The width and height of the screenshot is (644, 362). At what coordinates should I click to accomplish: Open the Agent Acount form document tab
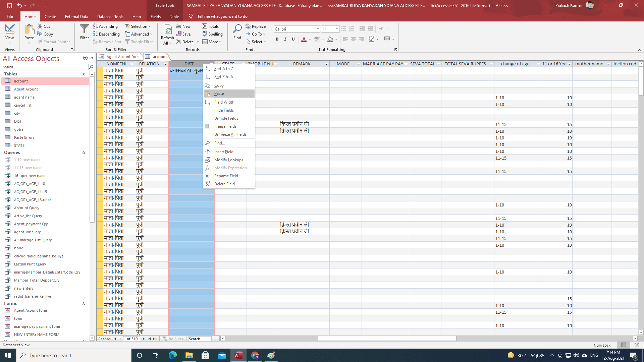point(122,57)
